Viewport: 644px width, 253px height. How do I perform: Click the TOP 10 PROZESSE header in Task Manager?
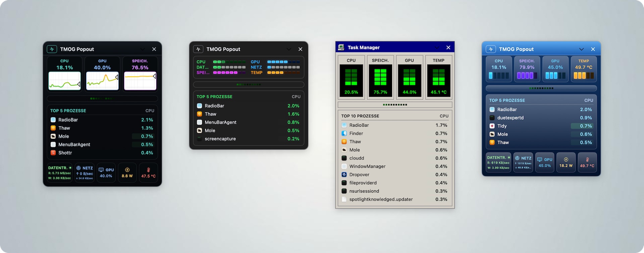[x=360, y=116]
